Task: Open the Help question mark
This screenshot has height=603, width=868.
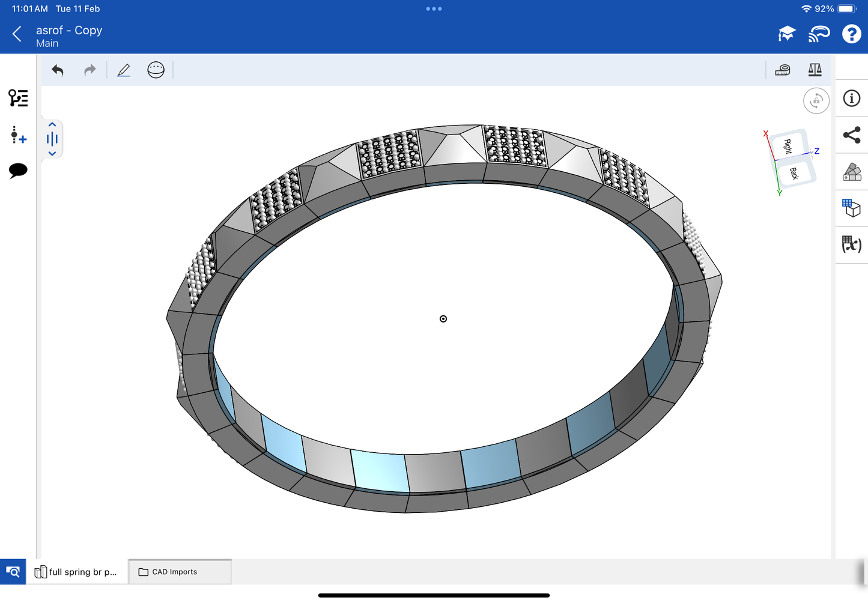Action: click(851, 34)
